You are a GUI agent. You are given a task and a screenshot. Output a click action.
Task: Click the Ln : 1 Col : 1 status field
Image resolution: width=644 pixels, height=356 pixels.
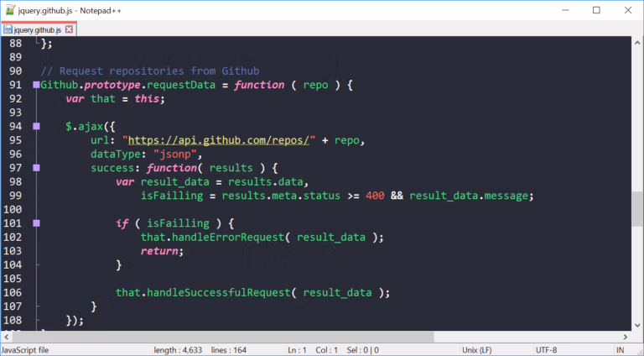313,350
